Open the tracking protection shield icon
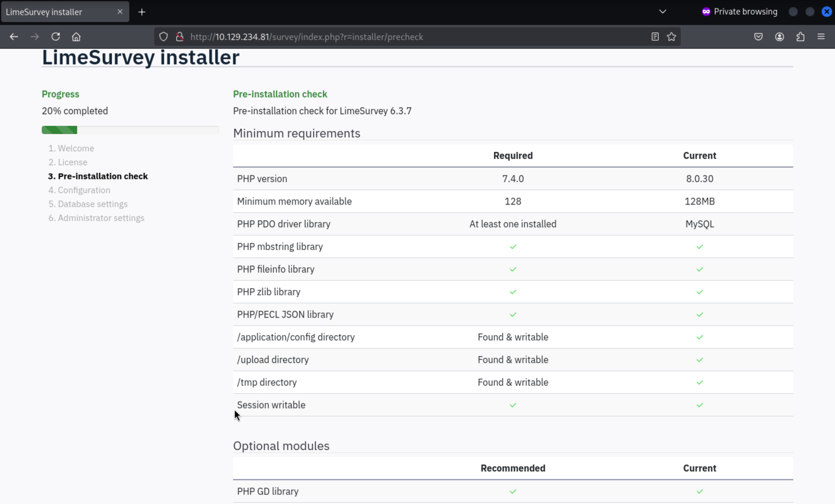 [163, 37]
